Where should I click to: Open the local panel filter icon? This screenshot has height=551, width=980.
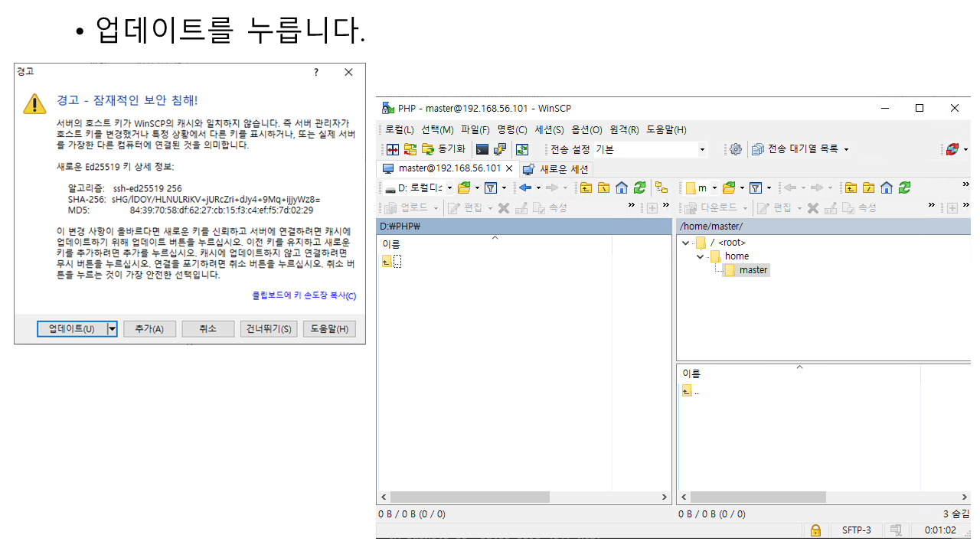[x=491, y=187]
